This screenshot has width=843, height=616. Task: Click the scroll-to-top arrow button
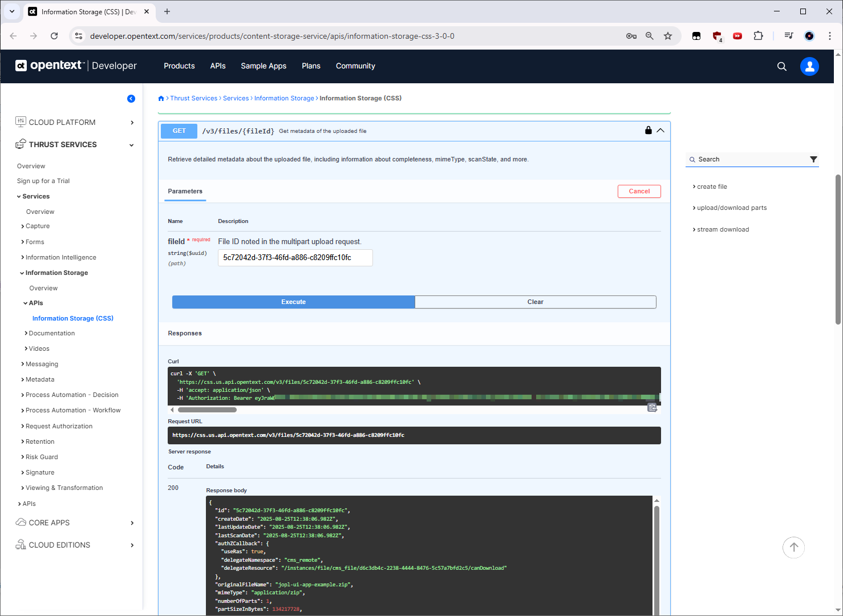pyautogui.click(x=793, y=548)
